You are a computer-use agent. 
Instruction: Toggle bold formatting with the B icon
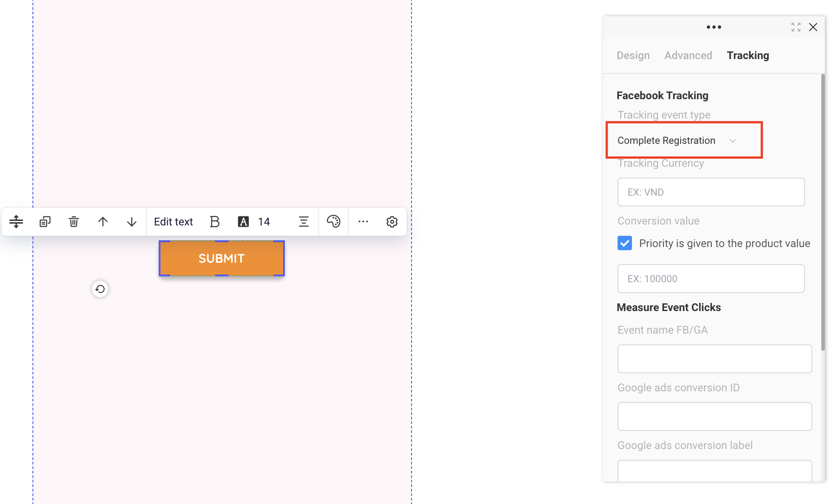pos(215,222)
